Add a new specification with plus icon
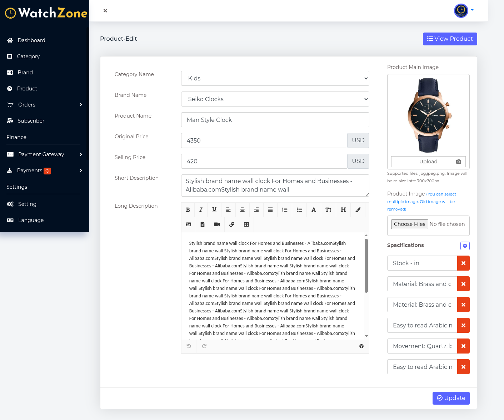The width and height of the screenshot is (504, 420). [465, 246]
